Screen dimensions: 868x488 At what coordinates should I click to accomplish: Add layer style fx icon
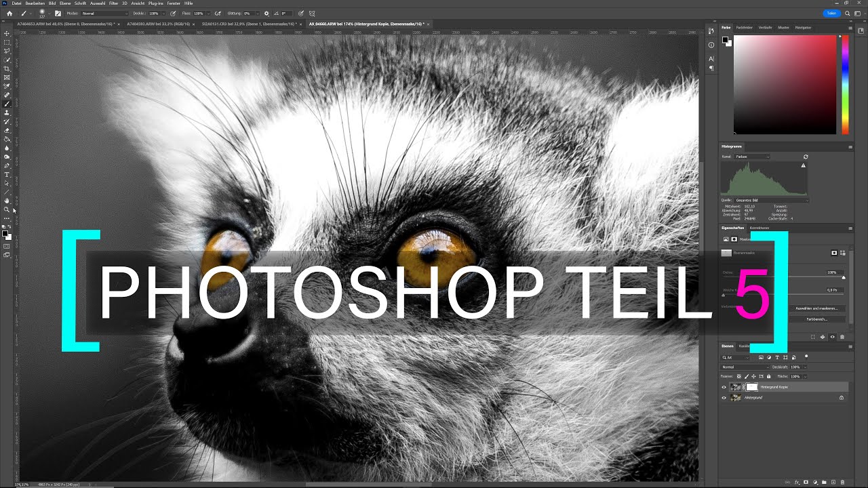(x=797, y=482)
